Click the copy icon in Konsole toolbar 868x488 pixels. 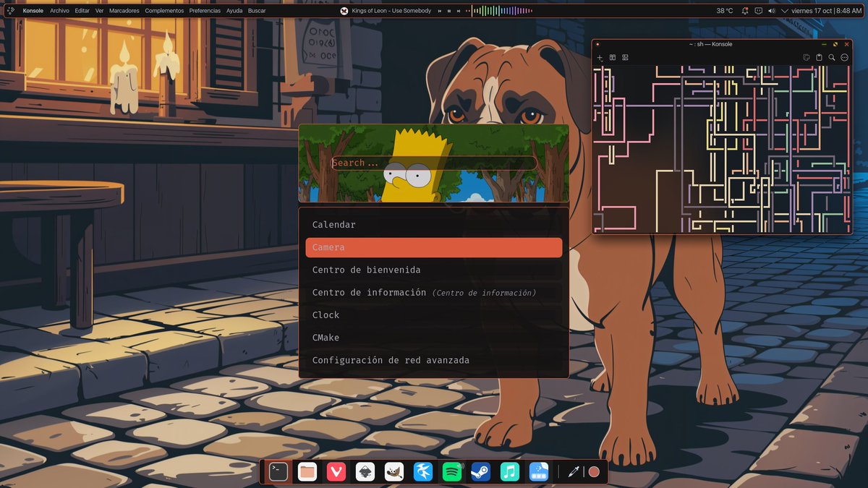click(807, 57)
